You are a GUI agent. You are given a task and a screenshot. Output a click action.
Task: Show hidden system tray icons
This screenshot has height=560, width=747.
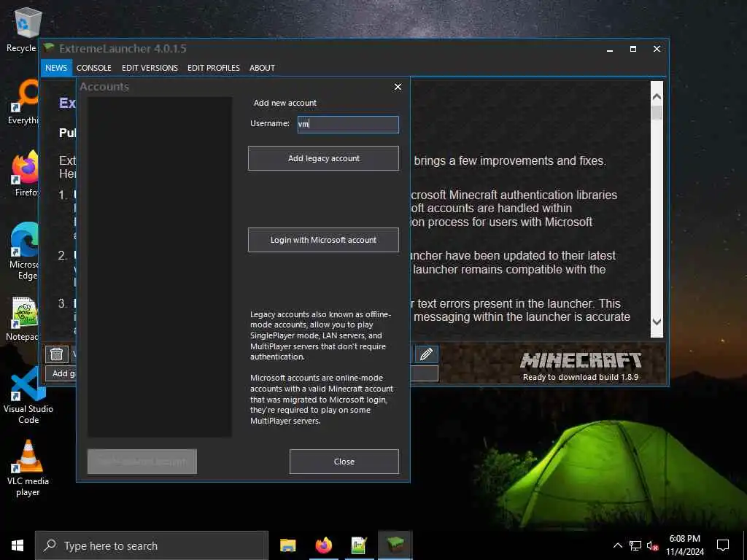[x=617, y=545]
